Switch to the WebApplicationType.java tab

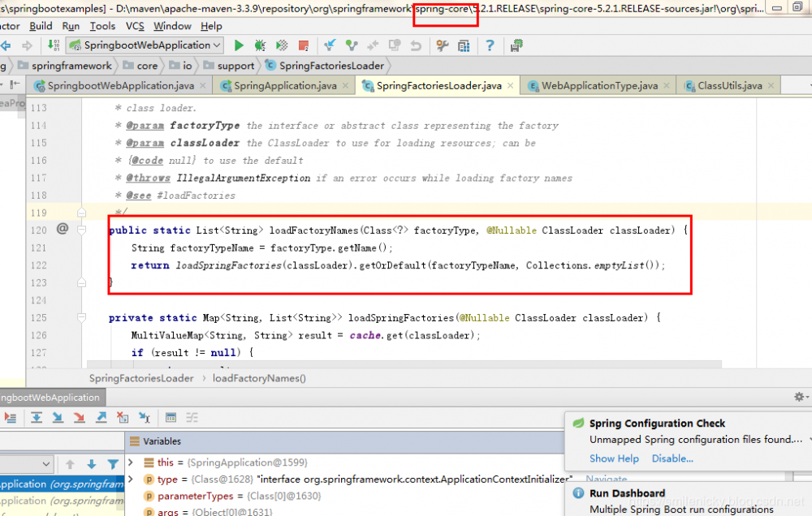point(600,86)
